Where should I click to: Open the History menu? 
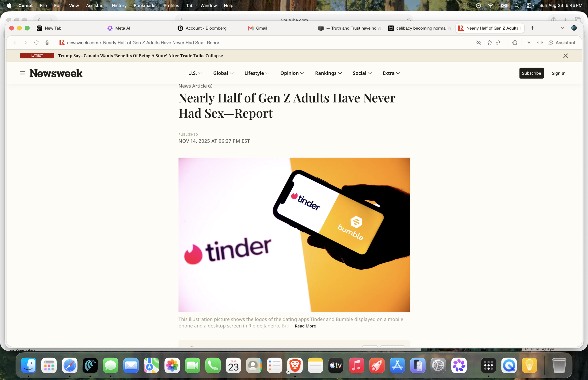point(119,5)
